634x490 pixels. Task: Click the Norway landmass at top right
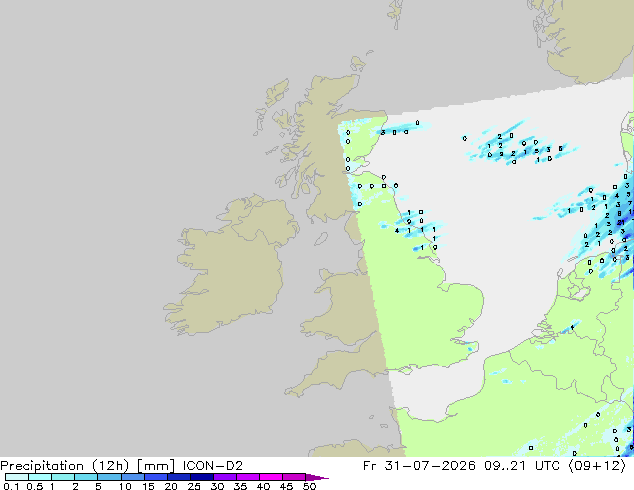coord(586,36)
